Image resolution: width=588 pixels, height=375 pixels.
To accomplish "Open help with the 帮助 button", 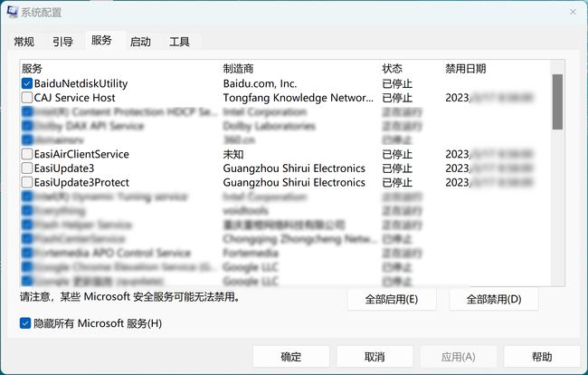I will 542,357.
